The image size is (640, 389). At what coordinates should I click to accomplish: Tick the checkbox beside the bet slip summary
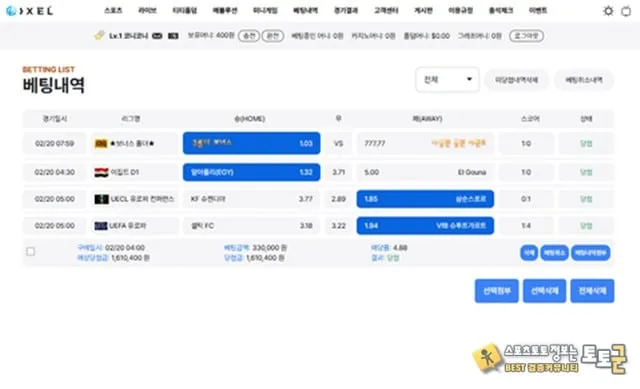click(x=31, y=252)
